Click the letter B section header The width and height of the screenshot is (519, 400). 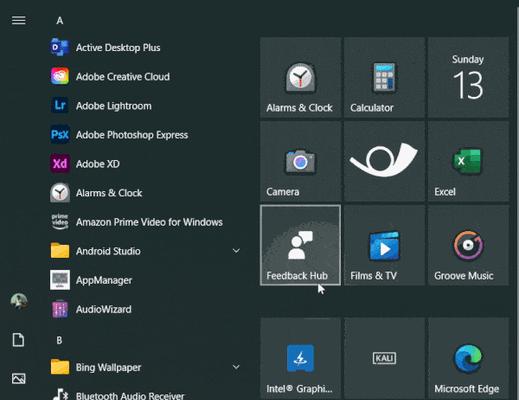point(59,340)
